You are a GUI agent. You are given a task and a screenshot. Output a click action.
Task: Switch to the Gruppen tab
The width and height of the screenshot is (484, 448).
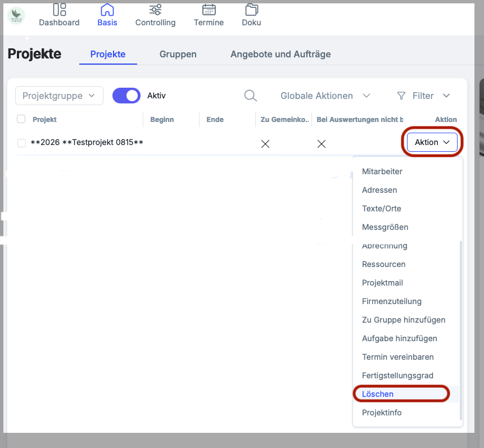click(x=178, y=55)
